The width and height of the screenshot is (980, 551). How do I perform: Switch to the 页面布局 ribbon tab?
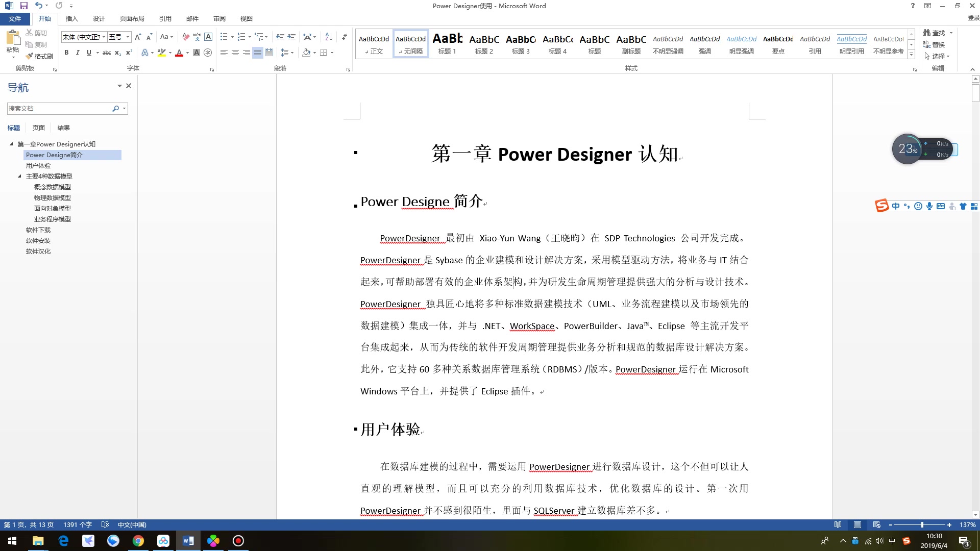pyautogui.click(x=132, y=18)
